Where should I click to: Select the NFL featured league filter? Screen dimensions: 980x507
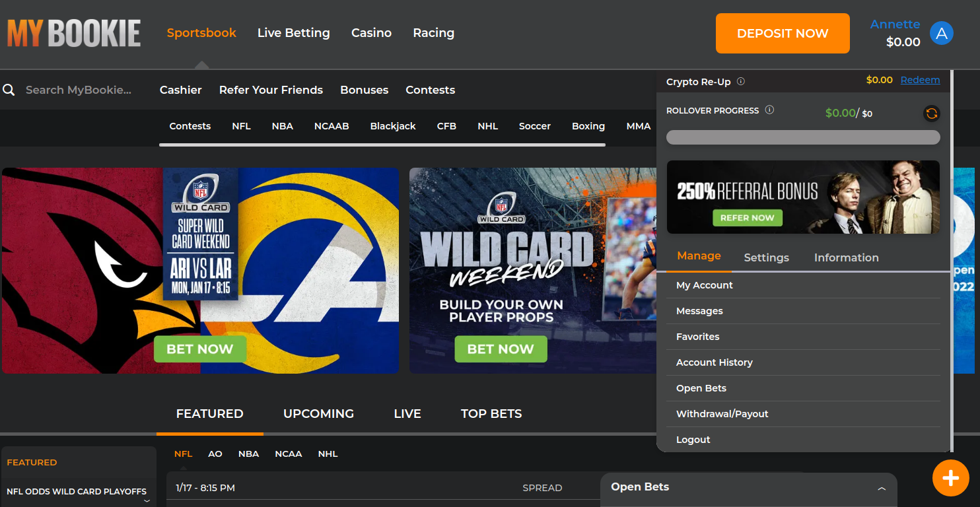pos(183,454)
